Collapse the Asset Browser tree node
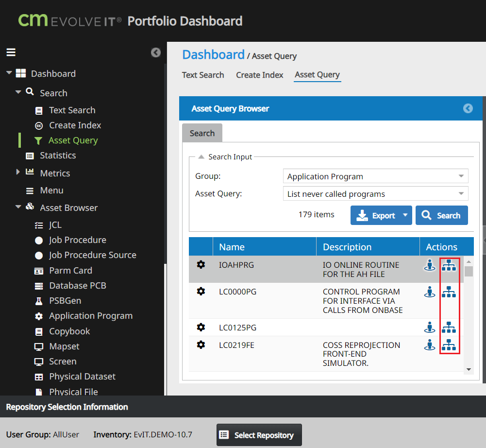This screenshot has height=448, width=486. pos(18,207)
